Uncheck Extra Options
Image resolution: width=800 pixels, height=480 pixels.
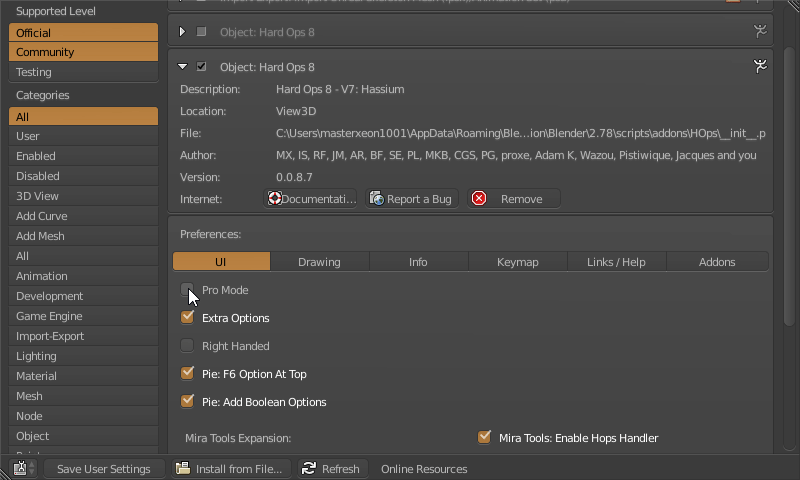(187, 318)
